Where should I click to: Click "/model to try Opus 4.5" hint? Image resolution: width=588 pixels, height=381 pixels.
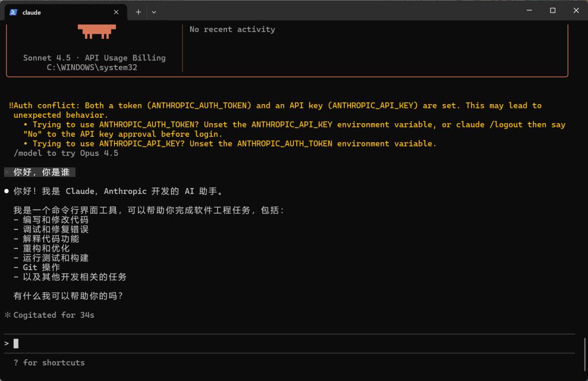(66, 153)
